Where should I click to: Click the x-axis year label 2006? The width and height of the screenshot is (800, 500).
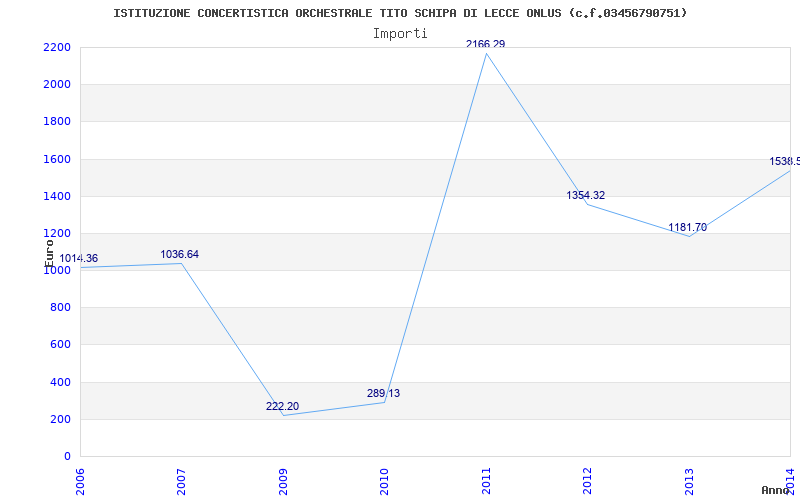80,481
